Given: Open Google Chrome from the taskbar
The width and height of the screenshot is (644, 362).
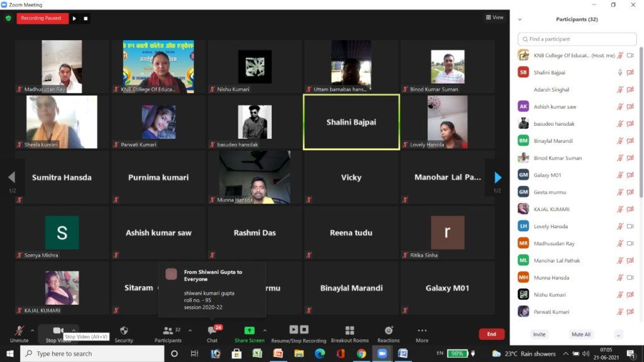Looking at the screenshot, I should click(361, 354).
